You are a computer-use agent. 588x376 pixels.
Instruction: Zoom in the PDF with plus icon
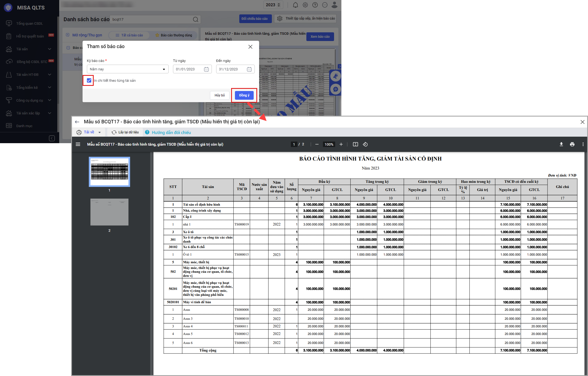(341, 144)
